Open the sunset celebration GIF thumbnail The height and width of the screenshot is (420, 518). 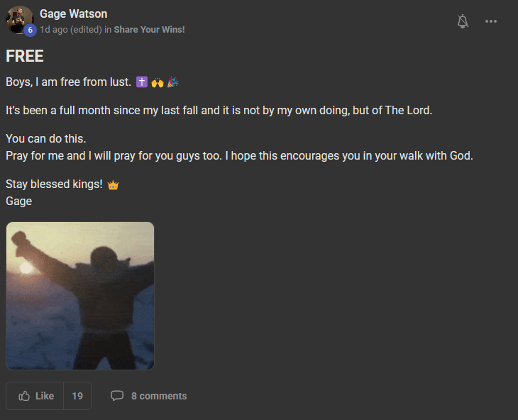pyautogui.click(x=80, y=296)
